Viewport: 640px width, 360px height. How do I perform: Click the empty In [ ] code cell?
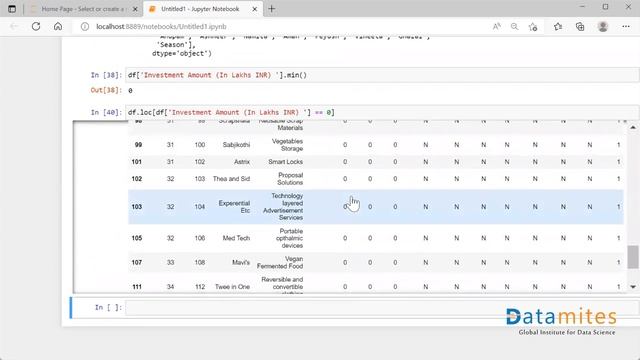pyautogui.click(x=382, y=307)
